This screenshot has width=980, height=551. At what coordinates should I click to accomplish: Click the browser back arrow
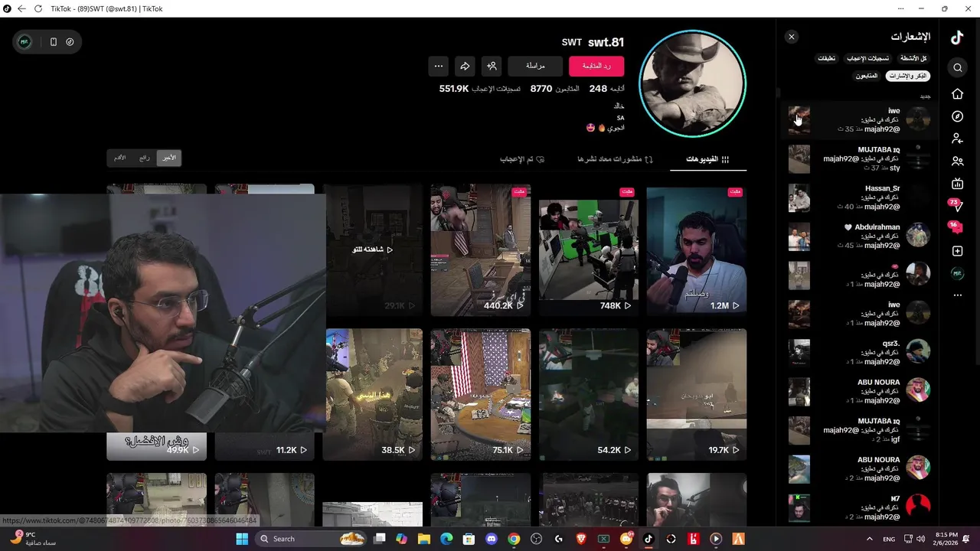click(x=21, y=8)
